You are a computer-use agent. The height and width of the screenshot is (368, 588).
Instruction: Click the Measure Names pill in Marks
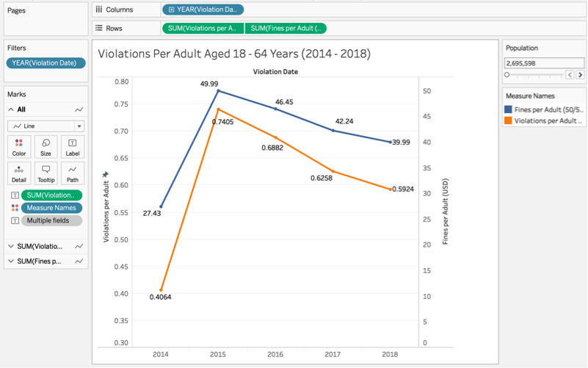(x=51, y=208)
